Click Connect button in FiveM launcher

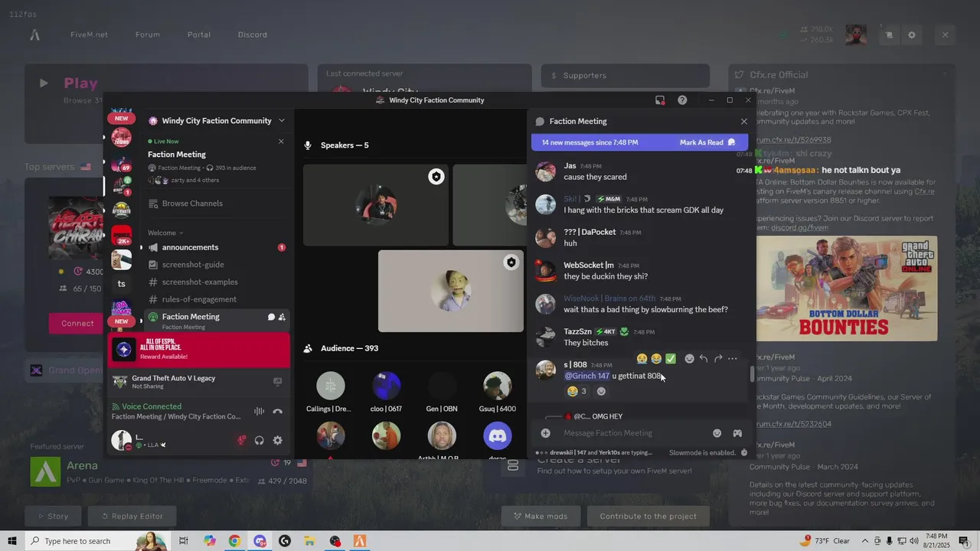click(x=77, y=323)
